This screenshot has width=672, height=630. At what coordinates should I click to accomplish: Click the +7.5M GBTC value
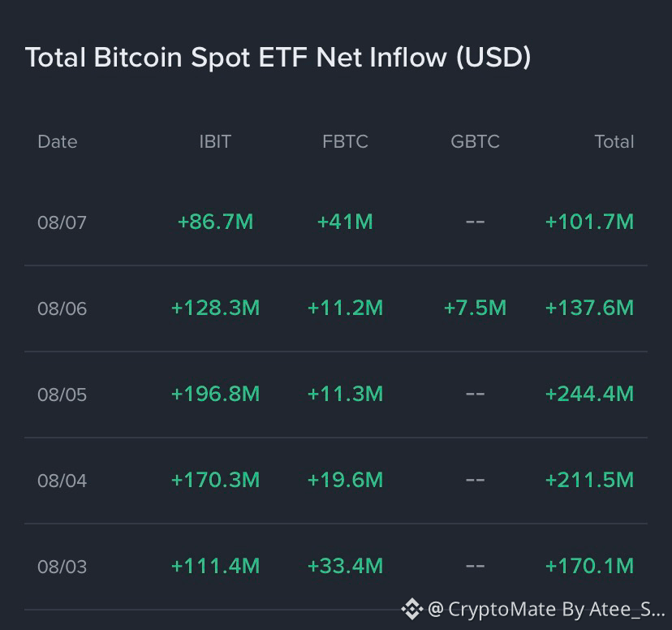[x=475, y=309]
